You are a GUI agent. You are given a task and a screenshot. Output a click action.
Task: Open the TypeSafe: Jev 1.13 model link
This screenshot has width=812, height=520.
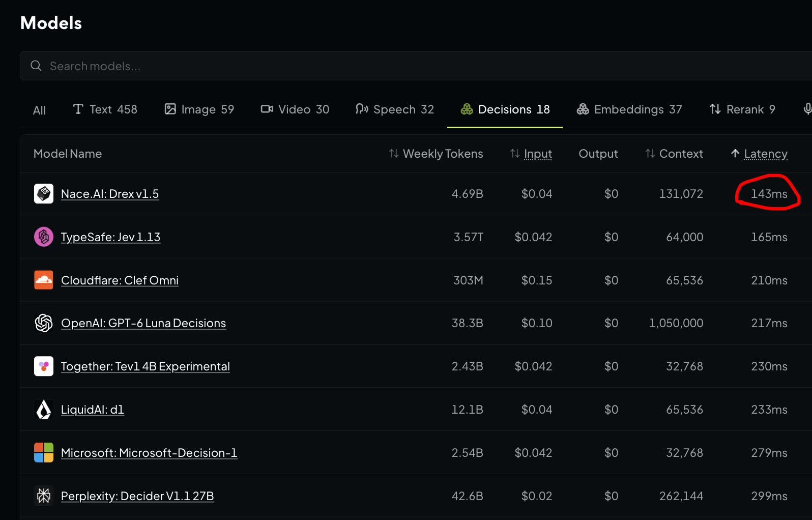(x=110, y=237)
